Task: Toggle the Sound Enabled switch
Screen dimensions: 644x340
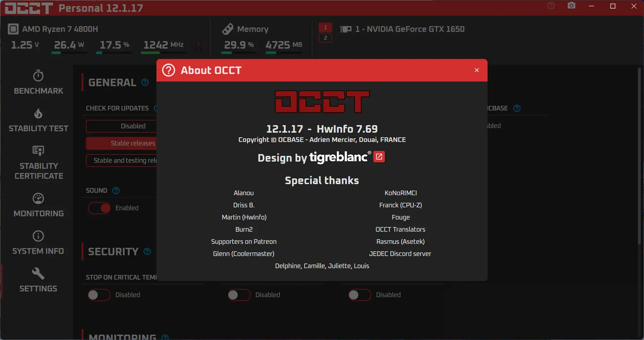Action: click(x=100, y=208)
